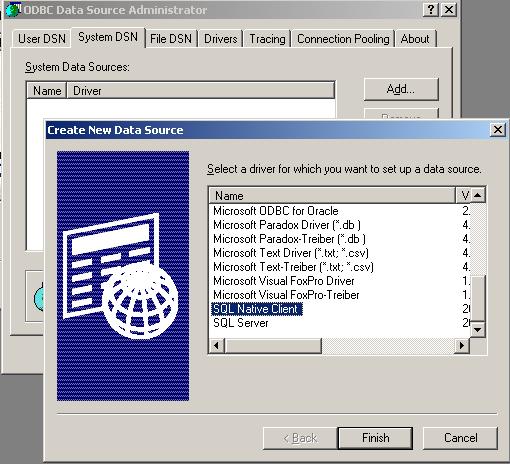Open the About tab
Viewport: 510px width, 464px height.
pos(415,39)
